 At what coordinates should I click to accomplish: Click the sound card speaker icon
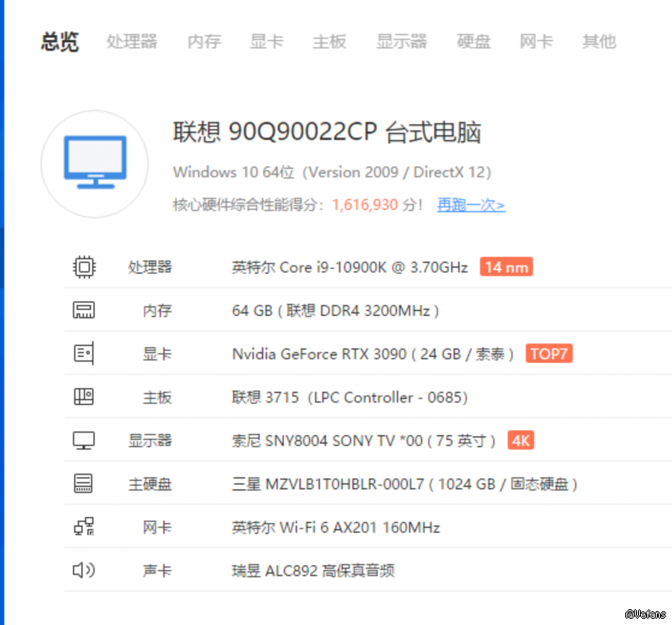[x=84, y=570]
